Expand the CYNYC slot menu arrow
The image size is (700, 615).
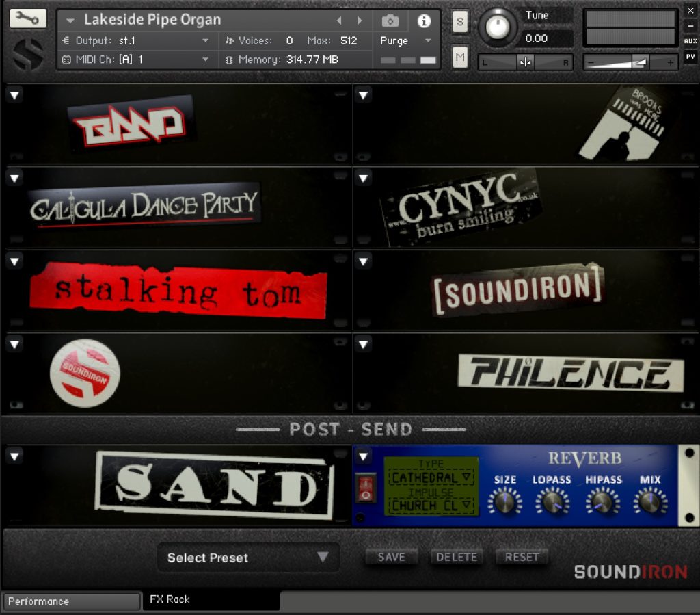(364, 179)
